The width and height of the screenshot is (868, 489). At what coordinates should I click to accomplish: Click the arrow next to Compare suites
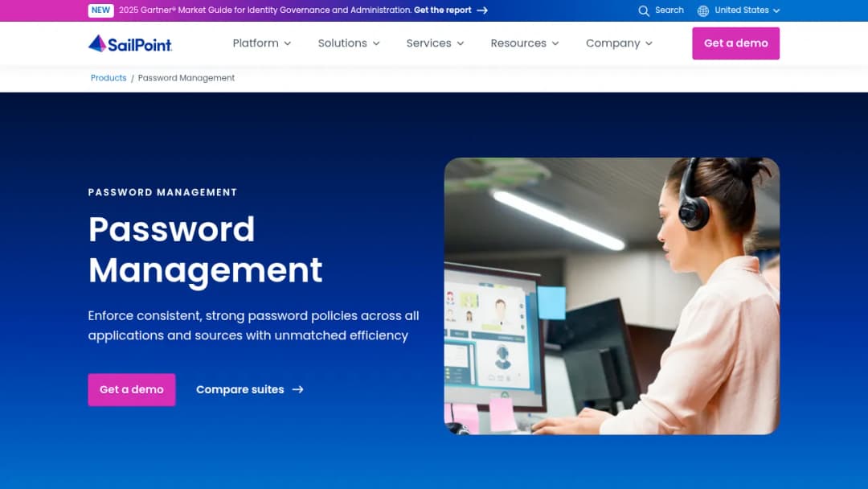298,389
